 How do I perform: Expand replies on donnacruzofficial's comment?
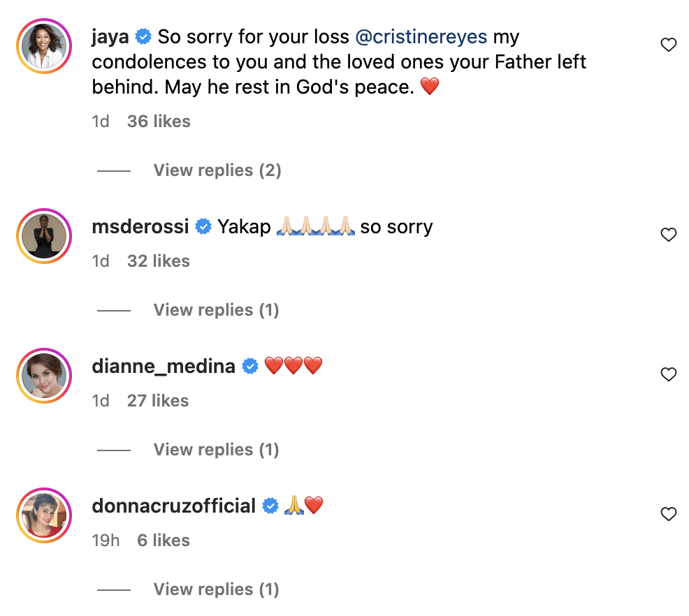coord(216,589)
